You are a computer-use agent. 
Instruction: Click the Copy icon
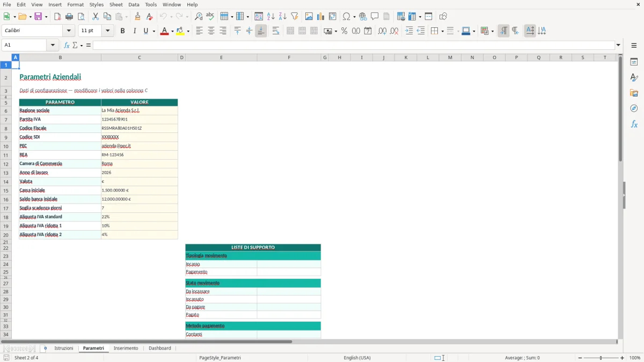[107, 17]
